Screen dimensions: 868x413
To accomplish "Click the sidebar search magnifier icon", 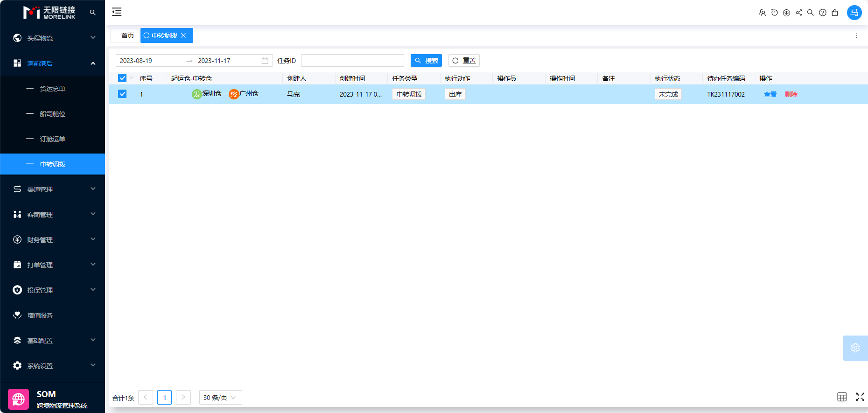I will point(92,13).
